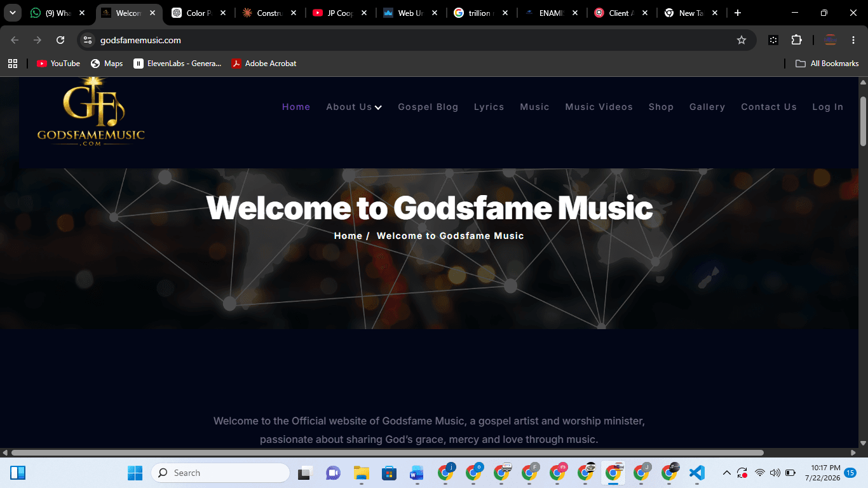Click the browser forward arrow
The height and width of the screenshot is (488, 868).
(37, 40)
